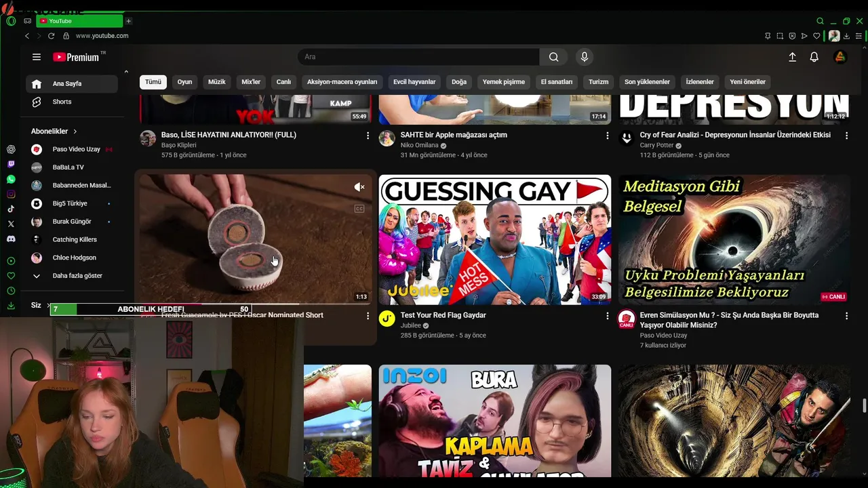The width and height of the screenshot is (868, 488).
Task: Select the Evcil hayvanlar filter chip
Action: tap(414, 82)
